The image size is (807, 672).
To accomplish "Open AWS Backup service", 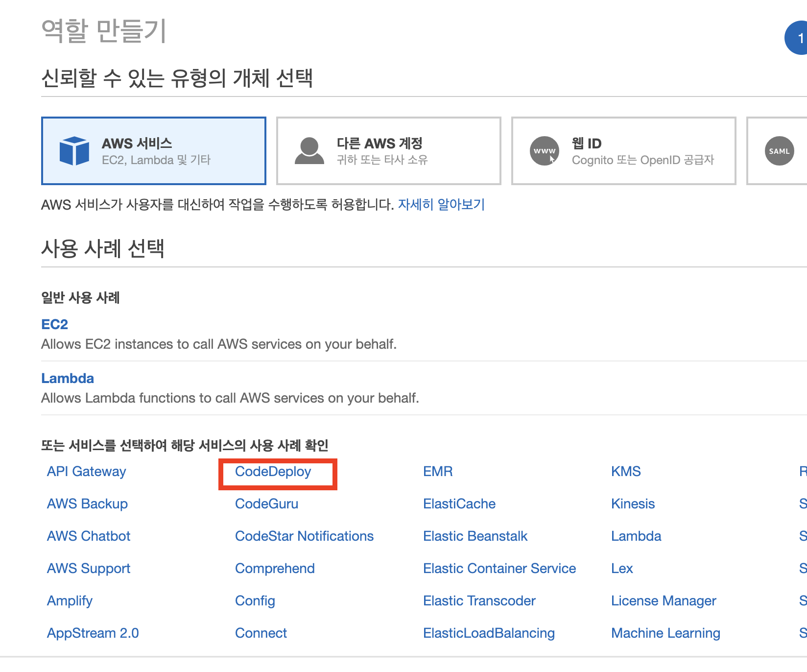I will click(x=87, y=504).
